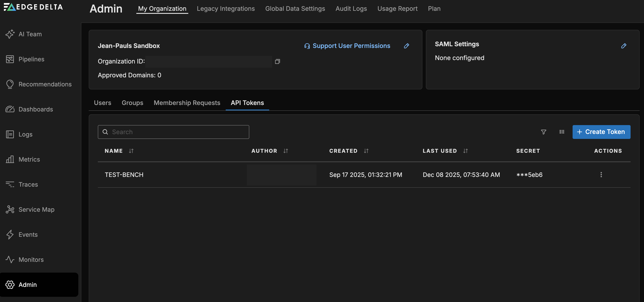Image resolution: width=644 pixels, height=302 pixels.
Task: Open the Audit Logs page
Action: click(351, 8)
